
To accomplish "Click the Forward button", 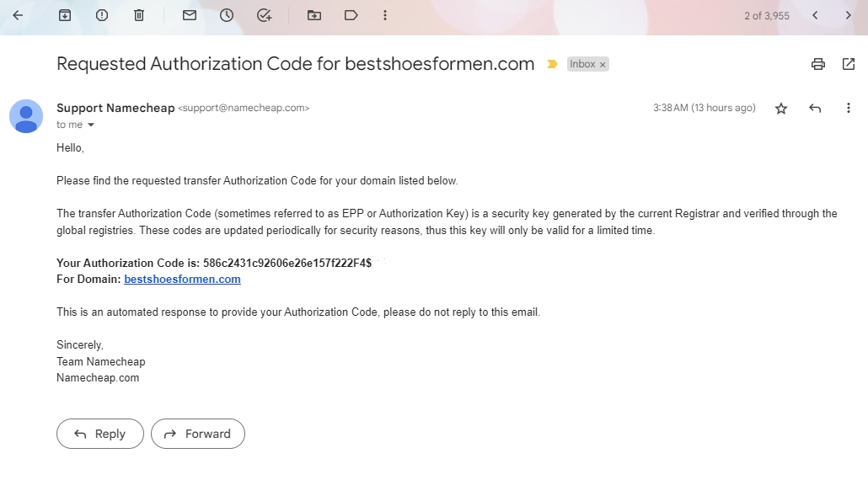I will click(198, 434).
